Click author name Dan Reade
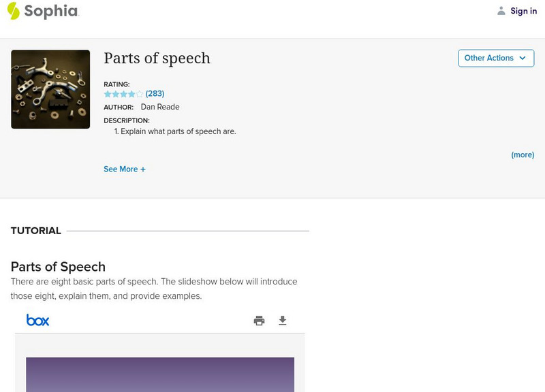This screenshot has width=545, height=392. pos(160,107)
